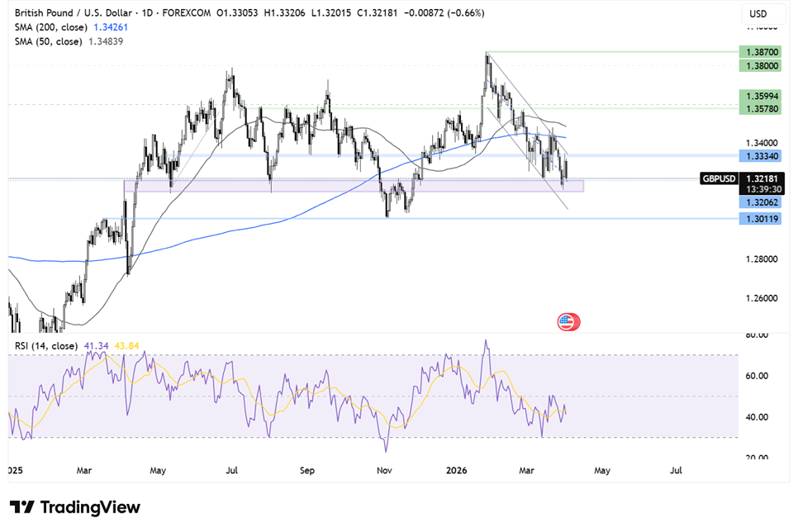This screenshot has width=798, height=532.
Task: Open the USD currency selector
Action: pyautogui.click(x=757, y=14)
